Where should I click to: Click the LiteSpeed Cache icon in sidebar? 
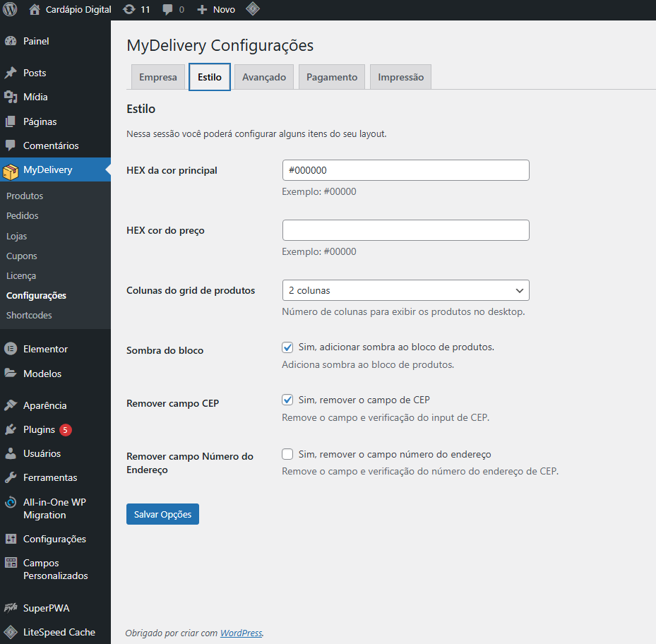click(x=11, y=632)
